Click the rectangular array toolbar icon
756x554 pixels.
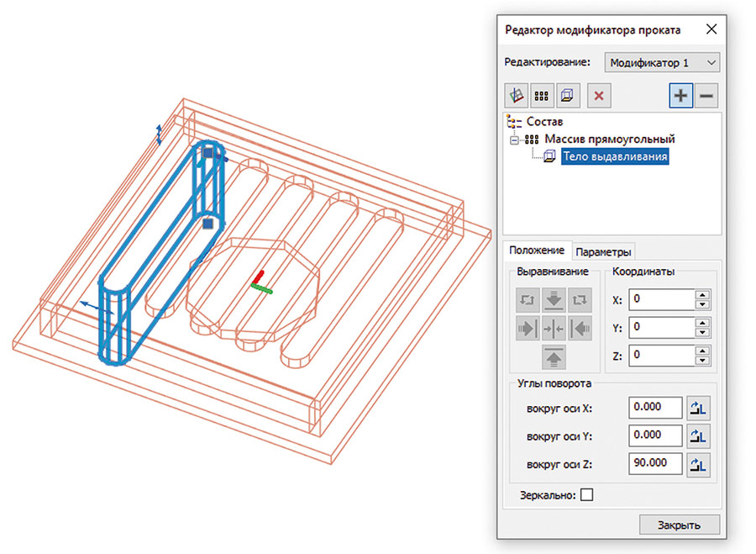541,96
